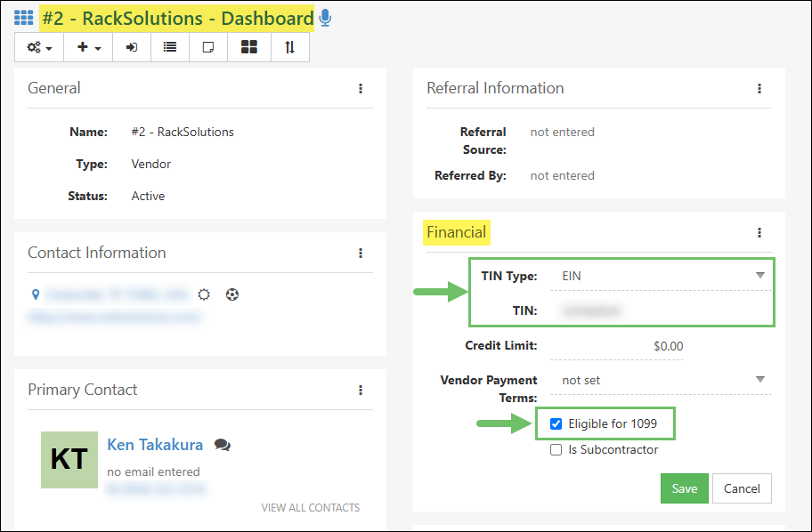Click the chat bubbles icon next to Ken Takakura
This screenshot has height=532, width=812.
pyautogui.click(x=223, y=445)
